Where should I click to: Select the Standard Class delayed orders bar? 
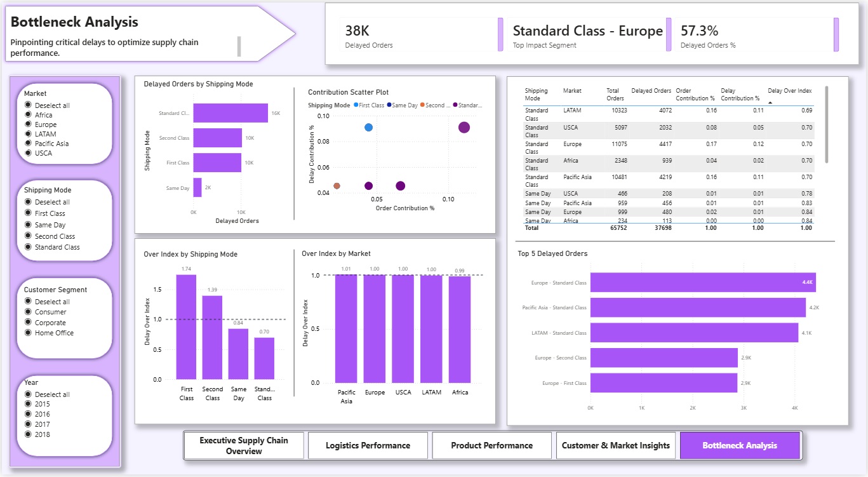pyautogui.click(x=230, y=113)
